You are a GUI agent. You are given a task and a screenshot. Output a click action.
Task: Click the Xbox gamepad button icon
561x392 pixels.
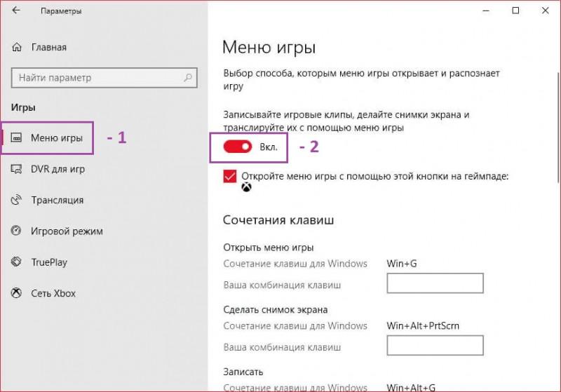pos(246,187)
